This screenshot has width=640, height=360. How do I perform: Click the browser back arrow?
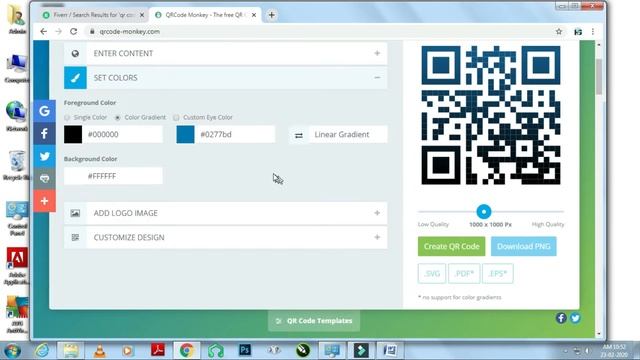[43, 31]
